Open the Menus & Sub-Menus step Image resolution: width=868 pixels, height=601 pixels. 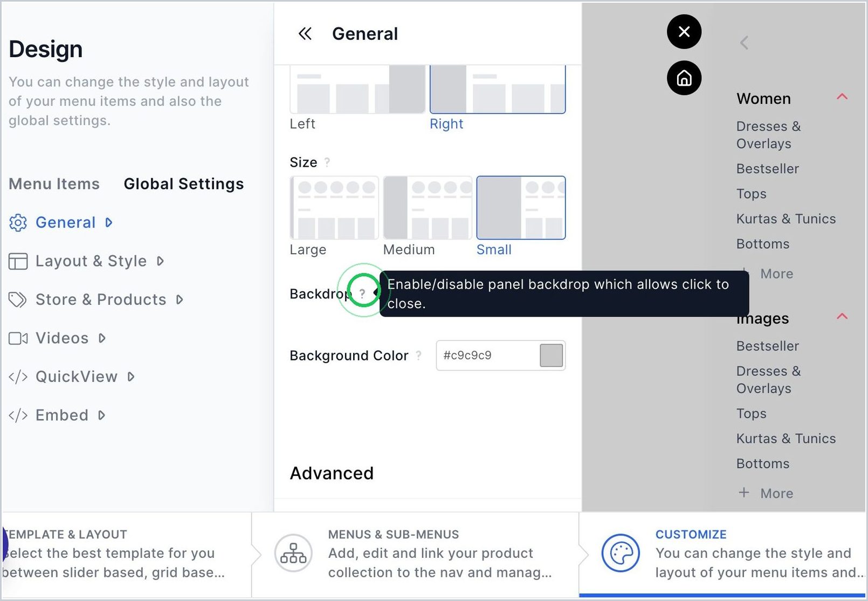point(415,554)
